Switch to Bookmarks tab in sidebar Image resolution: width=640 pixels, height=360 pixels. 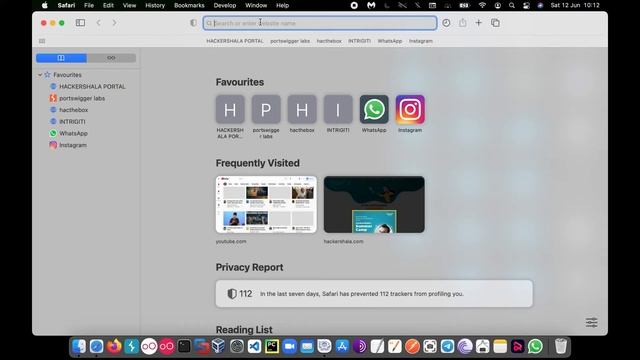[61, 58]
